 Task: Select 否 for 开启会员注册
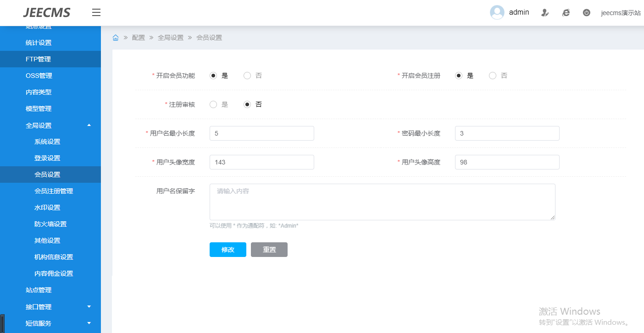493,76
